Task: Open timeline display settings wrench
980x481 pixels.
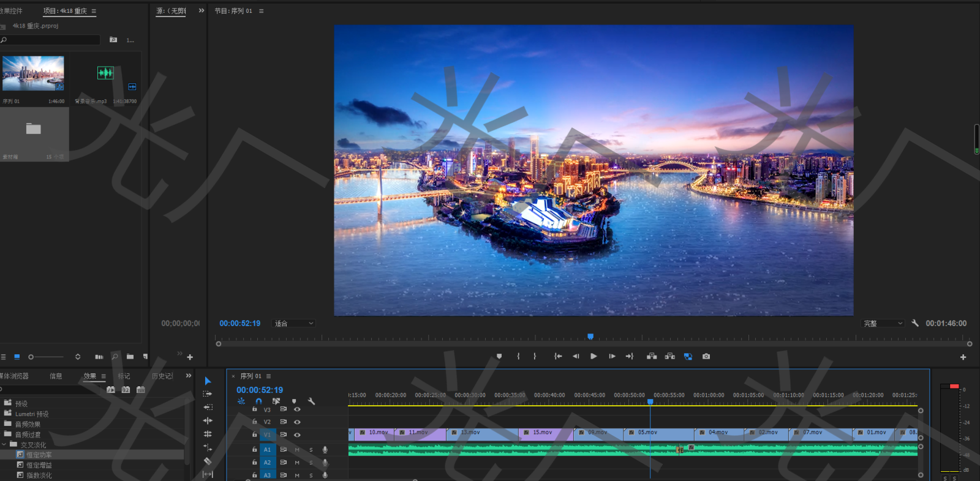Action: coord(311,401)
